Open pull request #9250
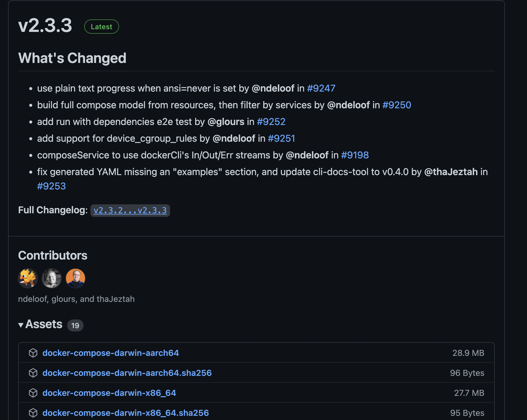This screenshot has height=420, width=527. point(397,105)
